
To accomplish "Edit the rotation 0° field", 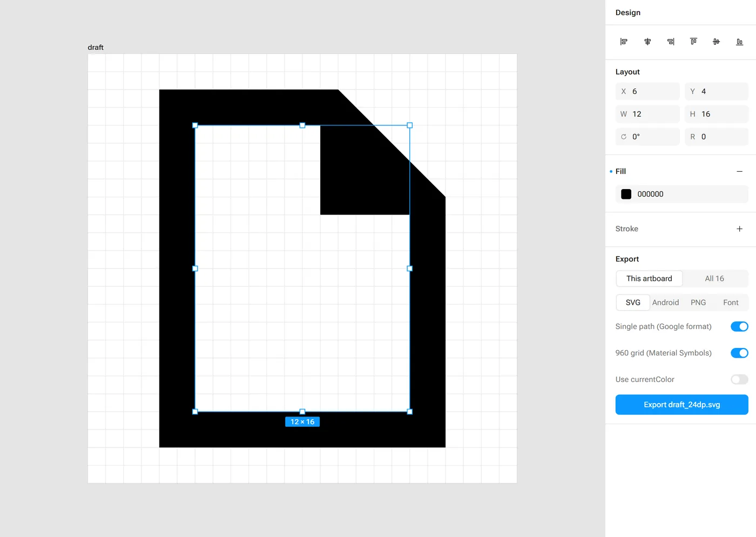I will tap(647, 137).
